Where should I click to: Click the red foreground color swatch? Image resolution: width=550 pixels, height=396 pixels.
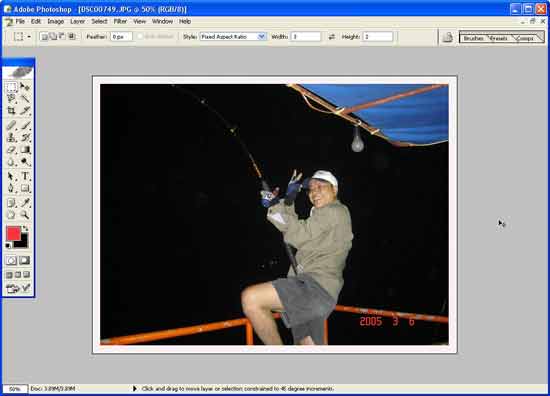[x=13, y=234]
